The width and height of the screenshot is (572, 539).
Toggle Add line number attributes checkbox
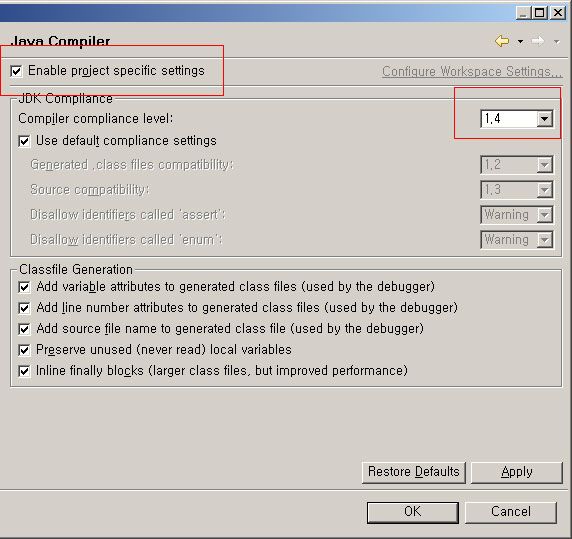click(24, 308)
